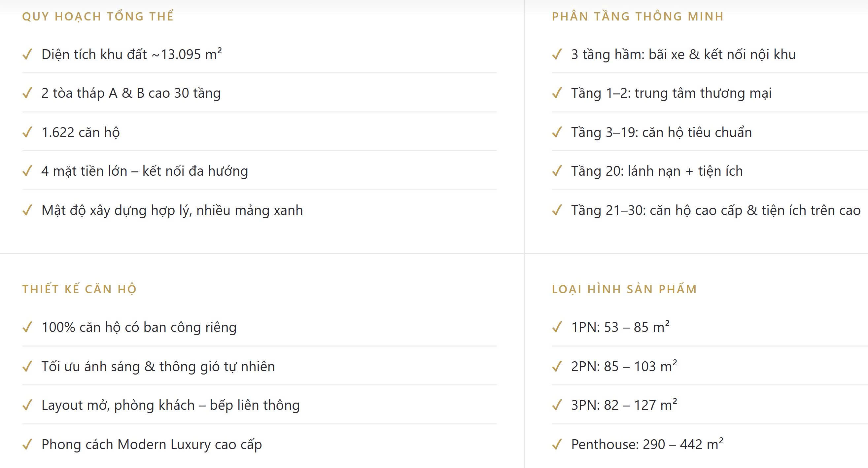Click text Tầng 21–30: căn hộ cao cấp
Viewport: 868px width, 468px height.
[657, 210]
